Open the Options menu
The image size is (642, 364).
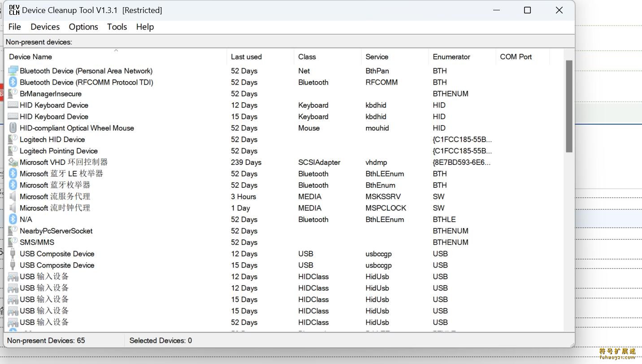point(83,27)
